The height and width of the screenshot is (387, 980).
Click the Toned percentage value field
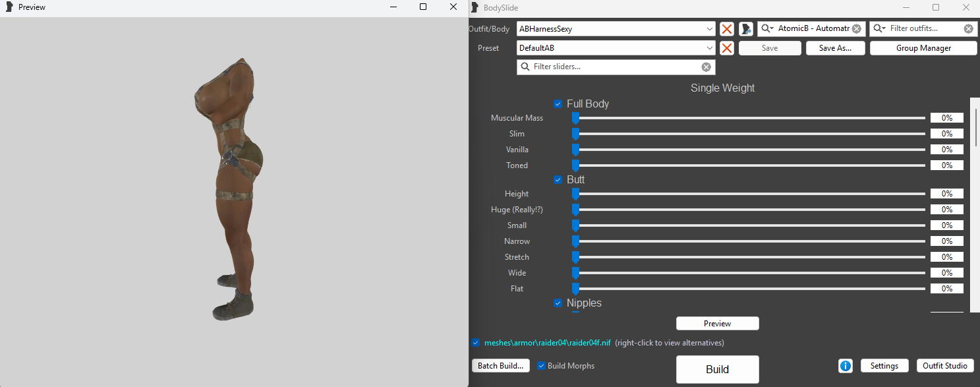[947, 165]
